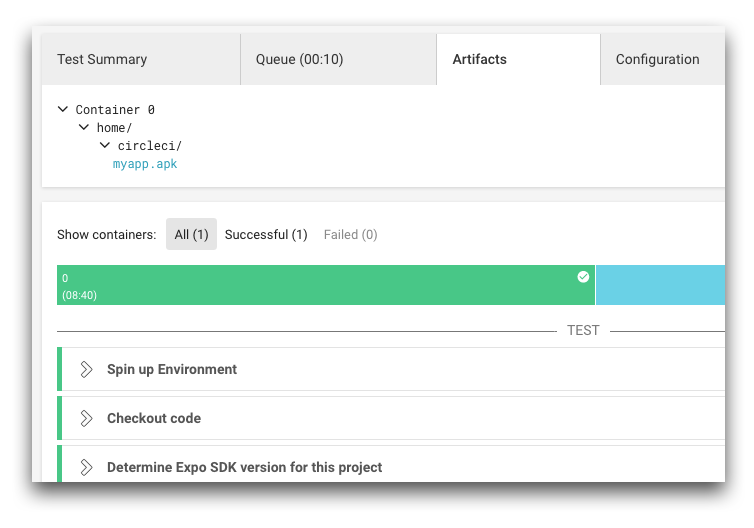Expand the Spin up Environment step arrow
Screen dimensions: 754x528
(86, 369)
